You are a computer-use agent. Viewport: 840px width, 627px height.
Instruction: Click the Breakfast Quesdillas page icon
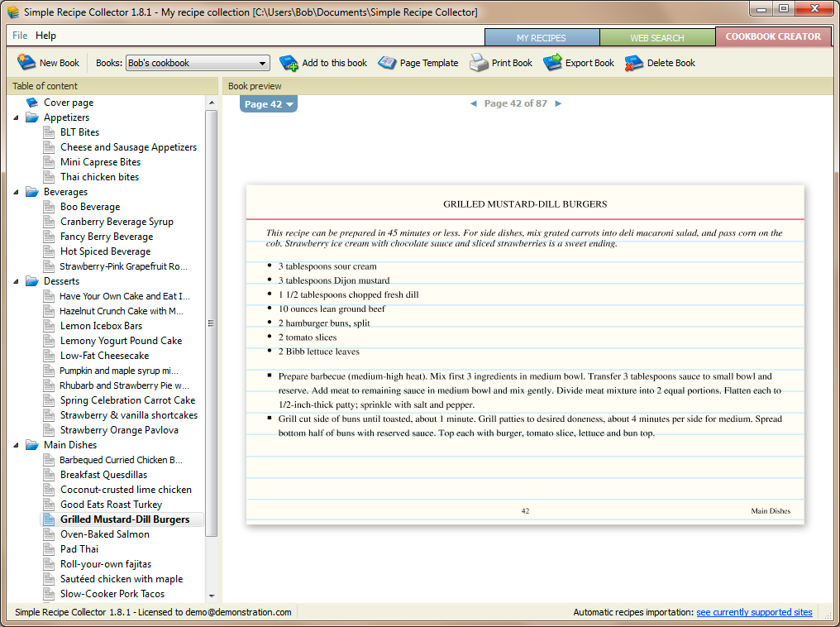coord(49,475)
